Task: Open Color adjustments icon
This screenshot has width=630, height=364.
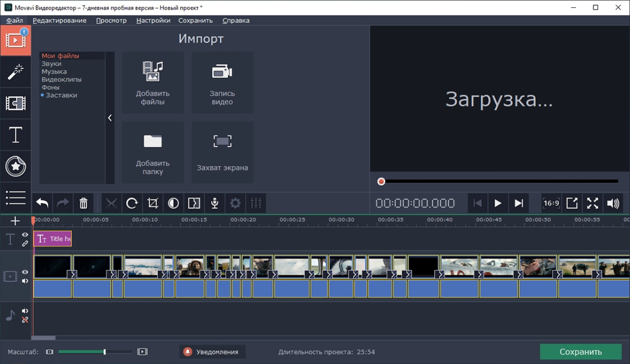Action: (173, 203)
